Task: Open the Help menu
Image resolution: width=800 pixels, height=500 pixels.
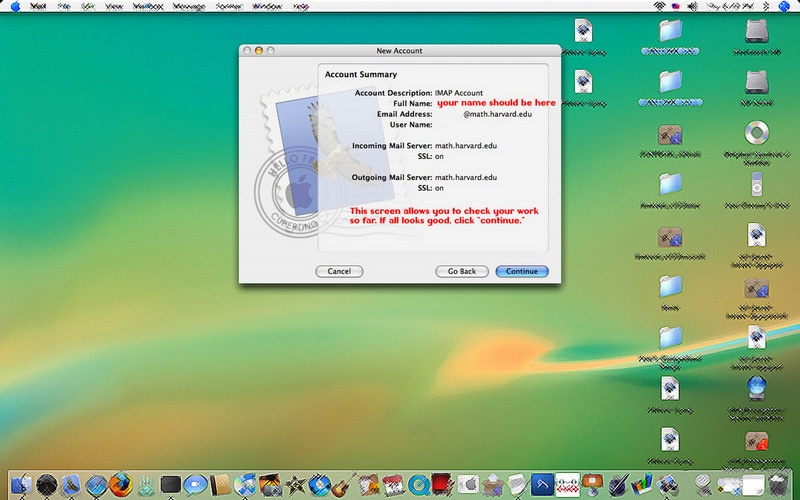Action: tap(301, 6)
